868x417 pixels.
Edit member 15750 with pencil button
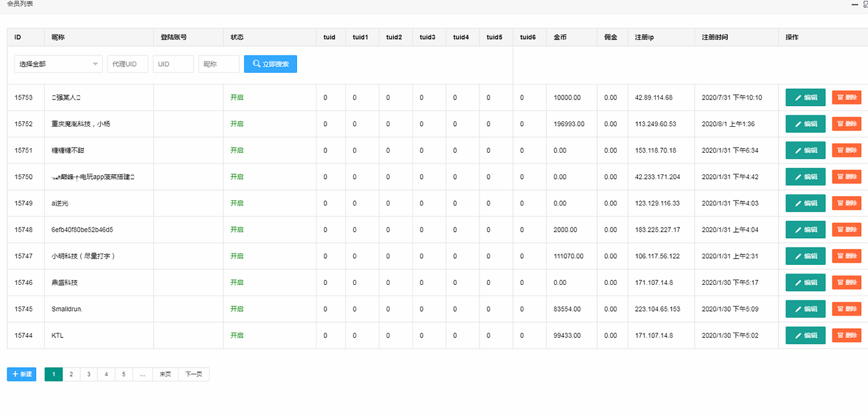[x=805, y=177]
